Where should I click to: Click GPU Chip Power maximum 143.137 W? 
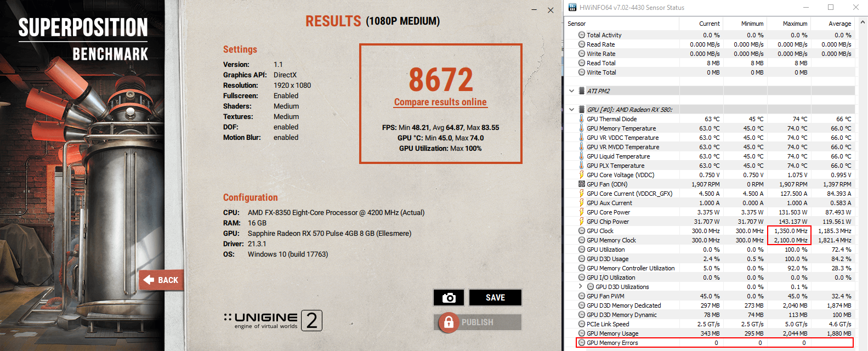793,222
